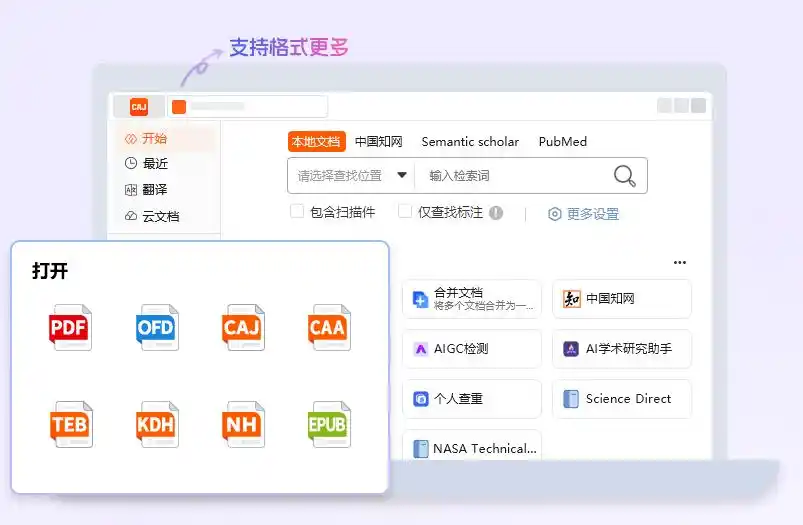
Task: Click the 打开 heading text
Action: (x=50, y=271)
